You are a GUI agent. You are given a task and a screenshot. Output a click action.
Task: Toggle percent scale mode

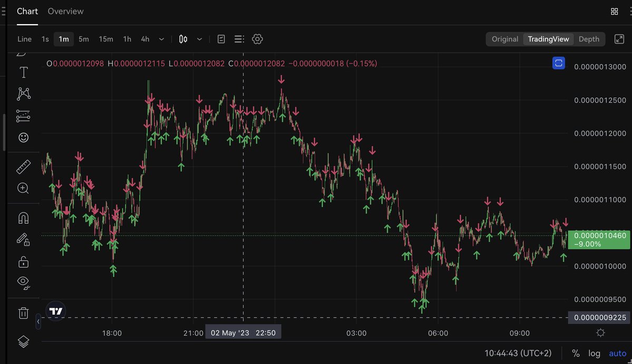[576, 353]
